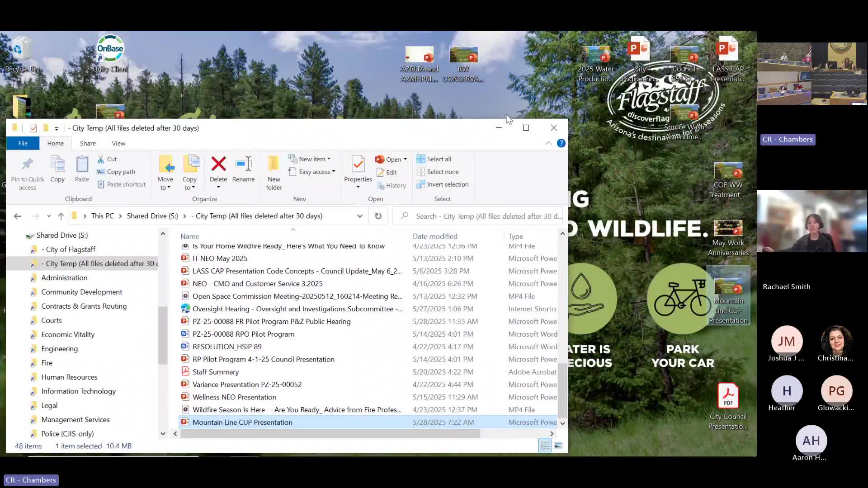Open the ribbon Help question mark icon
The width and height of the screenshot is (868, 488).
pyautogui.click(x=561, y=143)
